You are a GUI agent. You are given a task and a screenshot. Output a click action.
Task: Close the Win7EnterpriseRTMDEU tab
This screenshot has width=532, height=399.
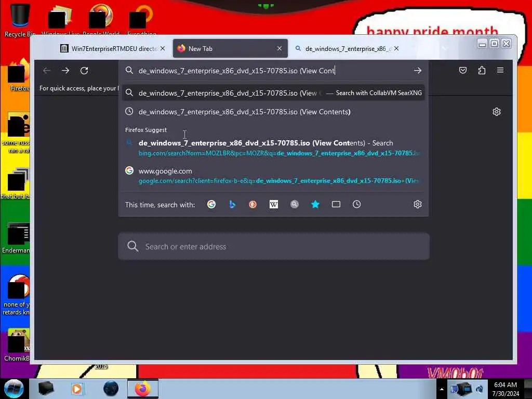163,48
